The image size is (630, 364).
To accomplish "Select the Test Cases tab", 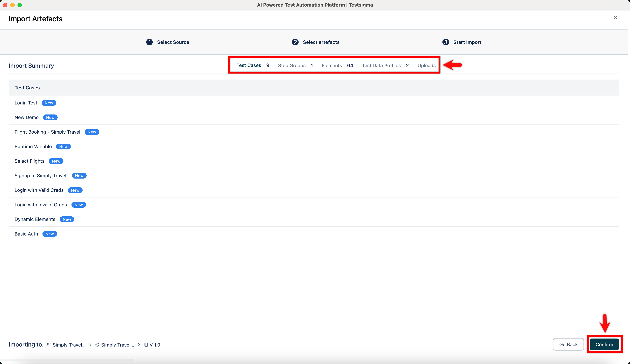I will tap(249, 65).
